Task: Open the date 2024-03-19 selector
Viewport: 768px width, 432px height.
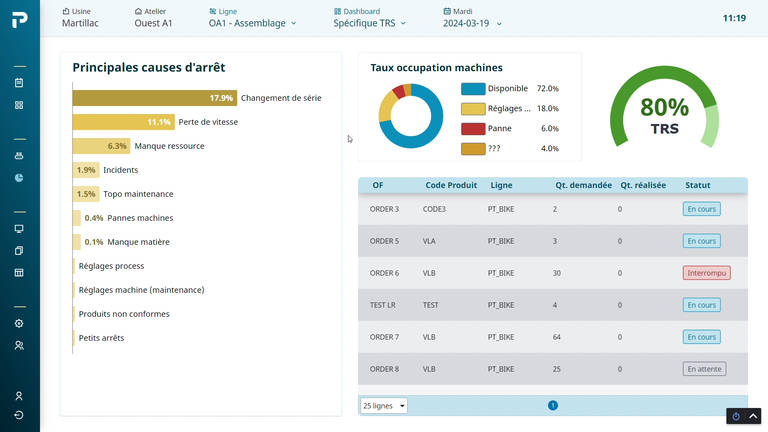Action: (x=472, y=23)
